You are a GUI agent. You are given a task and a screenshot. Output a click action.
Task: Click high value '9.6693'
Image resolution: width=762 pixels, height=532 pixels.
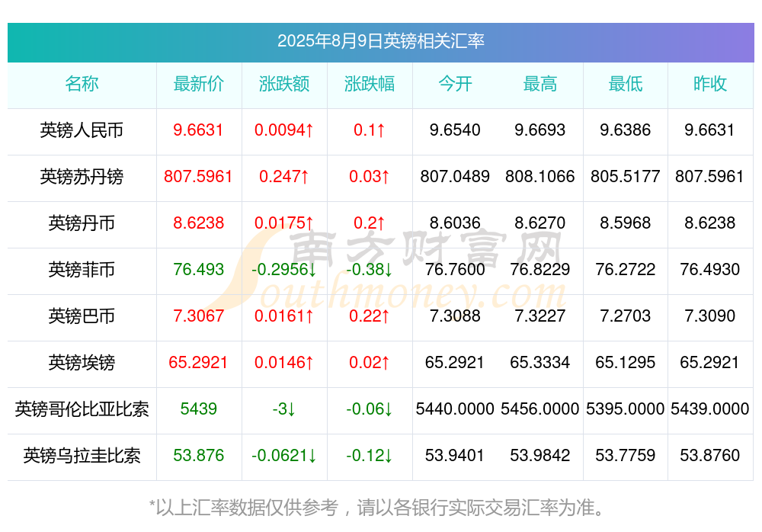click(x=540, y=130)
